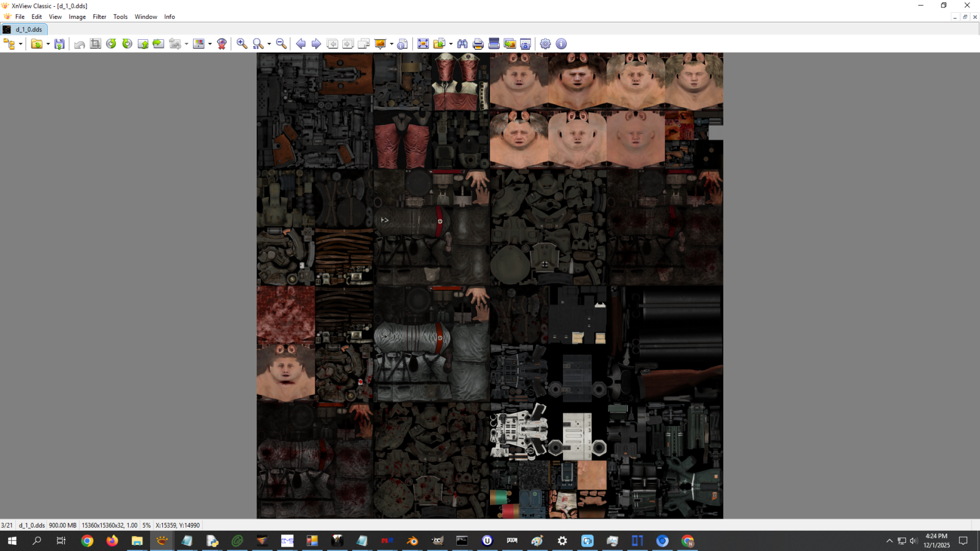Open dropdown next to 1:1 zoom icon
980x551 pixels.
(269, 44)
